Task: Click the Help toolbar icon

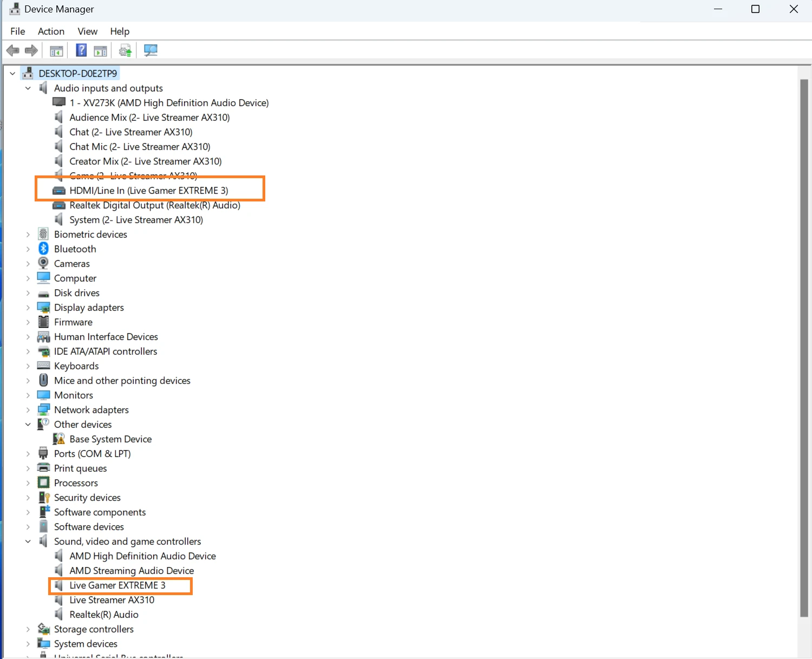Action: coord(81,50)
